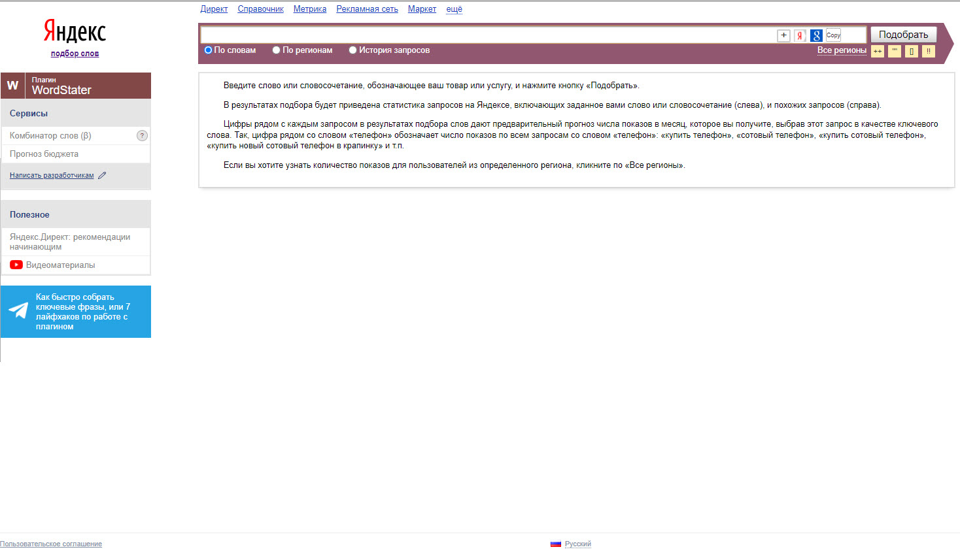The width and height of the screenshot is (960, 560).
Task: Click the Russian flag icon
Action: (x=556, y=544)
